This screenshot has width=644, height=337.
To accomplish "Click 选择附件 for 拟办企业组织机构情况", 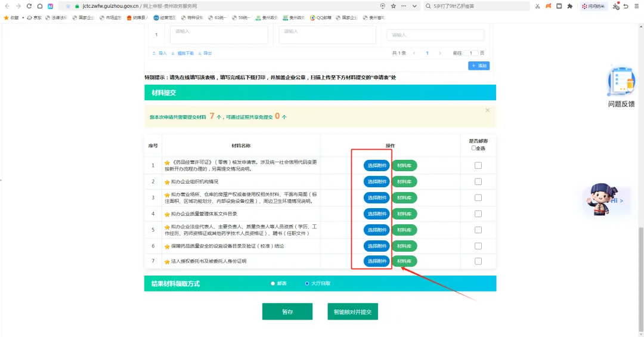I will pos(377,182).
